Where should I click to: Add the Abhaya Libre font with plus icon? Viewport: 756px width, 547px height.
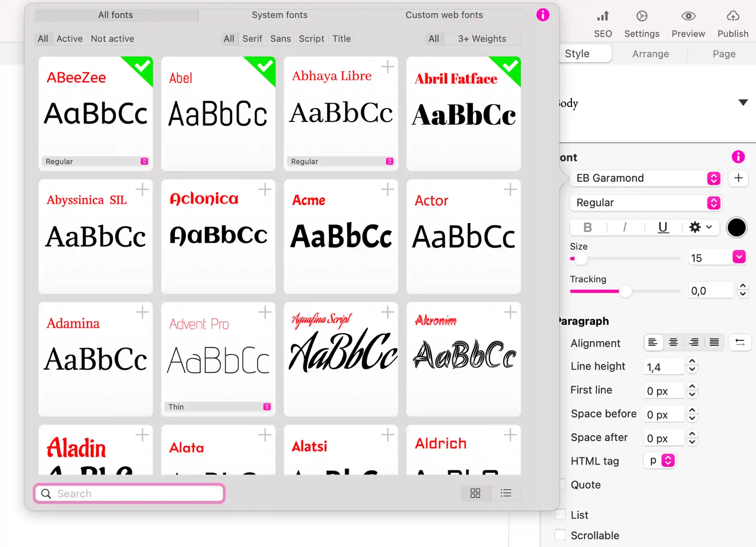pos(387,67)
